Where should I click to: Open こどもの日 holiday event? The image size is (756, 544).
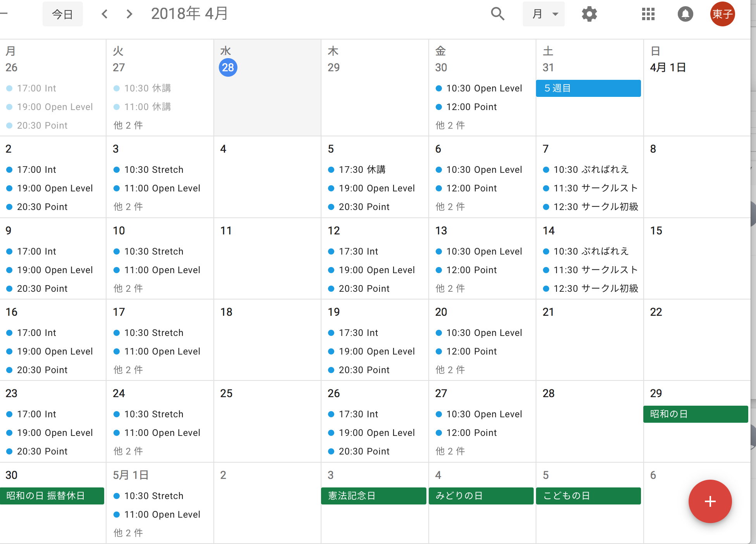point(588,496)
